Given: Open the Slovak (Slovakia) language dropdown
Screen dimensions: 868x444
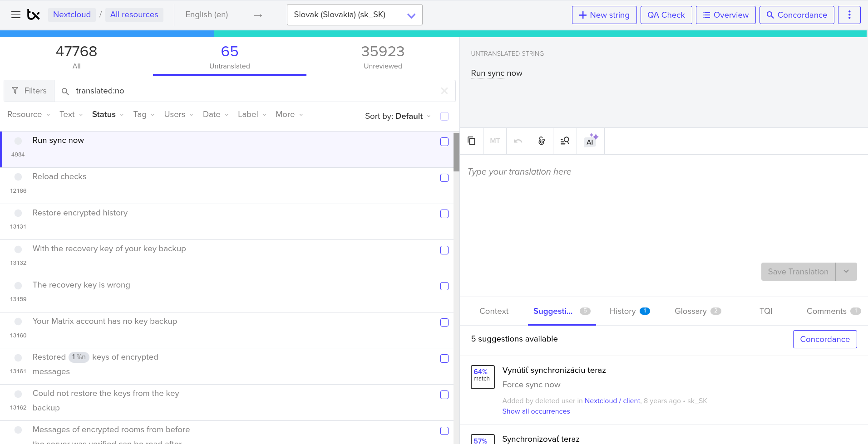Looking at the screenshot, I should (x=355, y=15).
